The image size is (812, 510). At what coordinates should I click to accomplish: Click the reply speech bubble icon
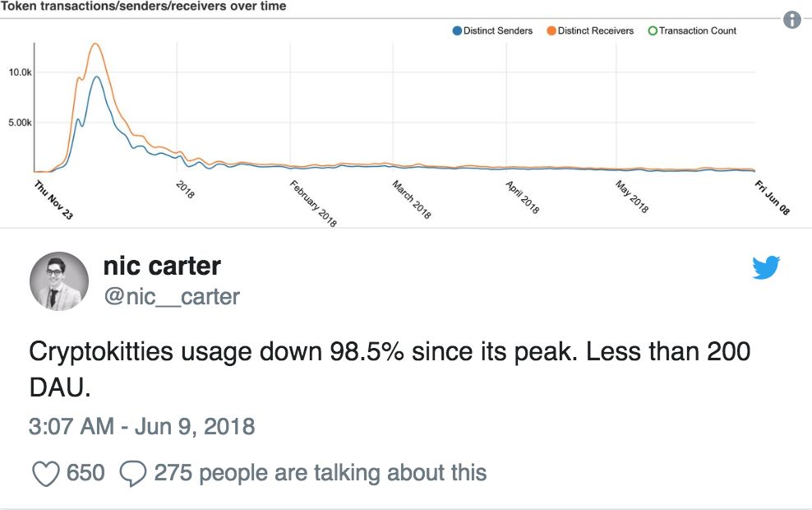tap(133, 473)
